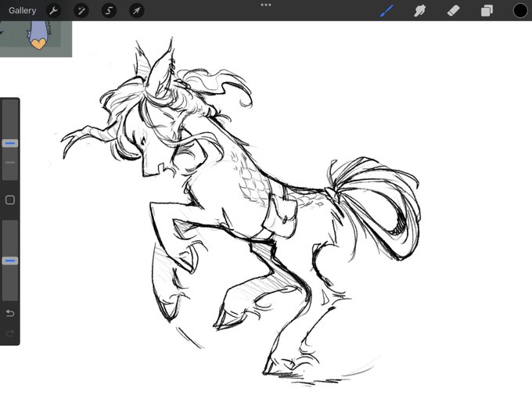This screenshot has width=532, height=399.
Task: Open the Adjustments magic wand menu
Action: click(x=81, y=10)
